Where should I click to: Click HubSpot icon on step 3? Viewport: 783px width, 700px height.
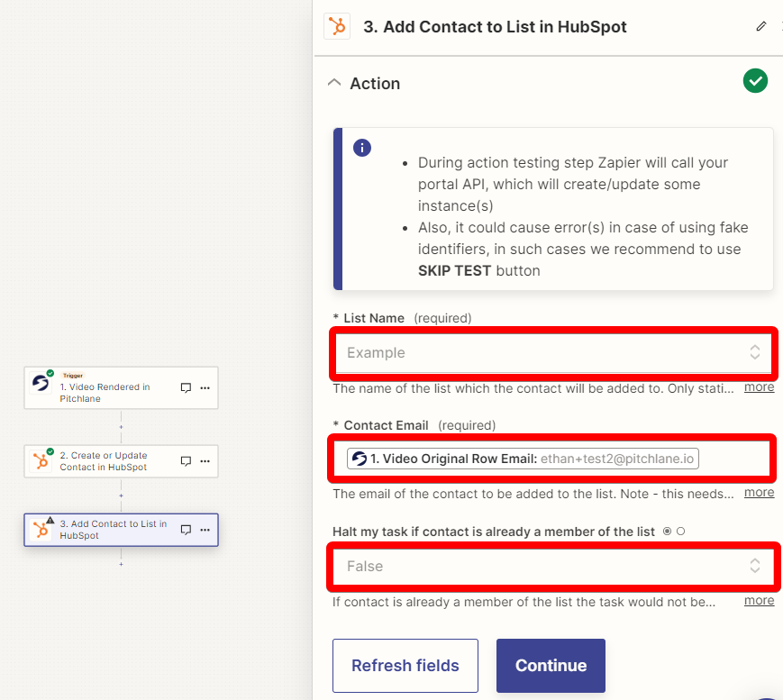[41, 529]
